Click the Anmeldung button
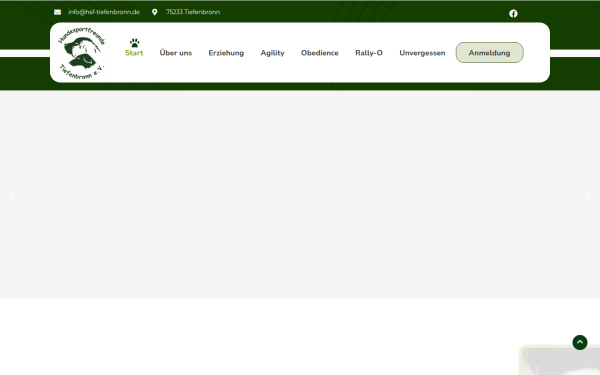The height and width of the screenshot is (375, 600). point(489,52)
